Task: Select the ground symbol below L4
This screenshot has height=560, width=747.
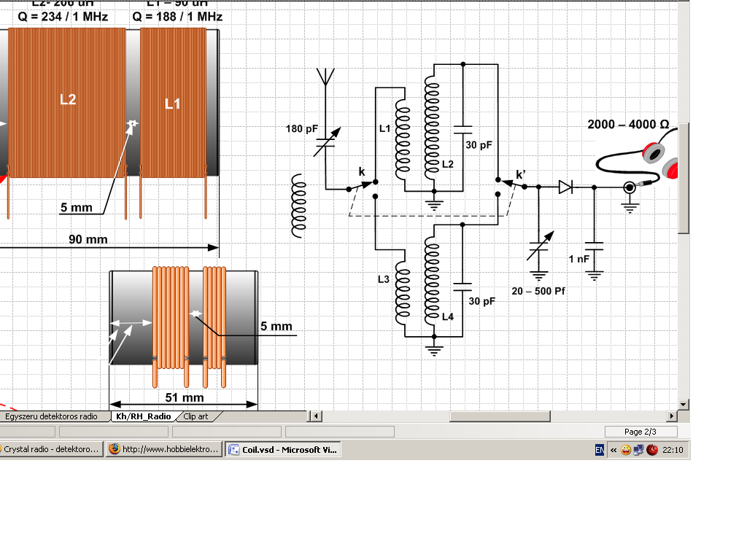Action: (434, 349)
